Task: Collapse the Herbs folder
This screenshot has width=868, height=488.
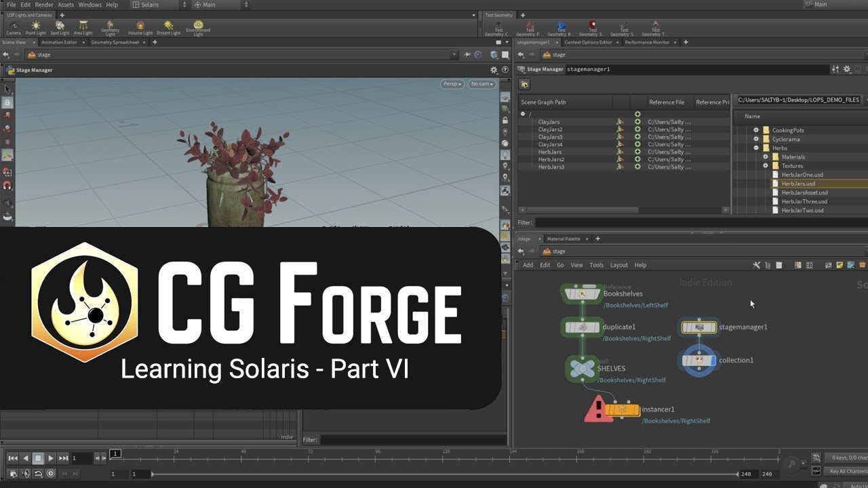Action: 756,148
